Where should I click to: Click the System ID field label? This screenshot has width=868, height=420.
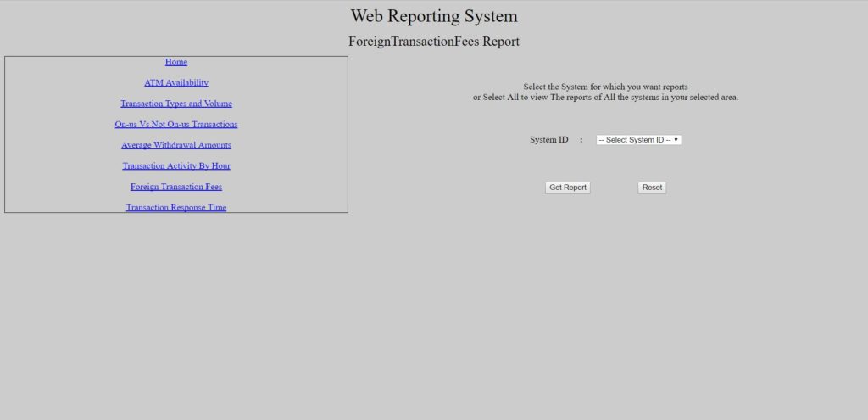coord(548,140)
